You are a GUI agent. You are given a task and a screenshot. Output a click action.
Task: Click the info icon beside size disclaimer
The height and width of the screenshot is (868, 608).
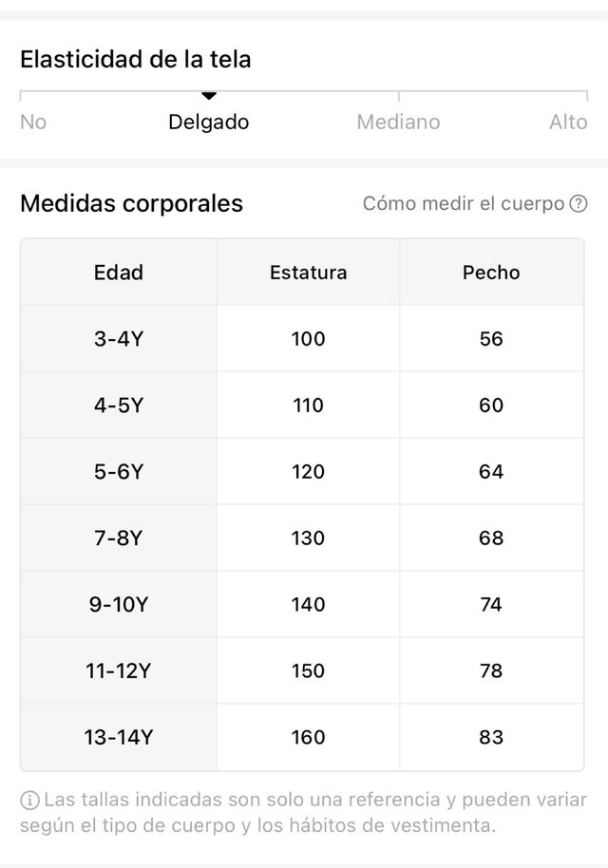(29, 801)
